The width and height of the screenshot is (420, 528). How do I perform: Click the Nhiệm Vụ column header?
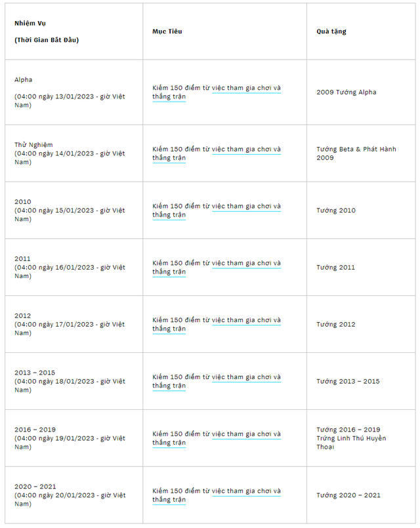30,24
